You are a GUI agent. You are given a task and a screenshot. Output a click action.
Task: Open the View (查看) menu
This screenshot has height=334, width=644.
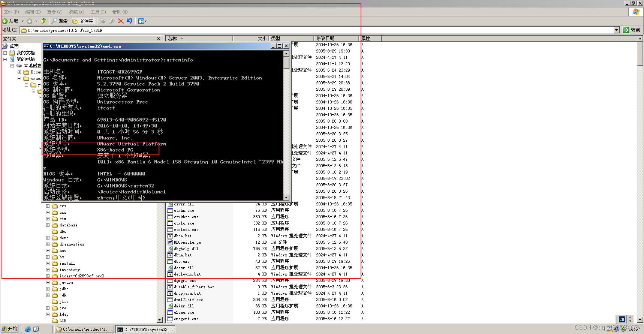tap(54, 12)
